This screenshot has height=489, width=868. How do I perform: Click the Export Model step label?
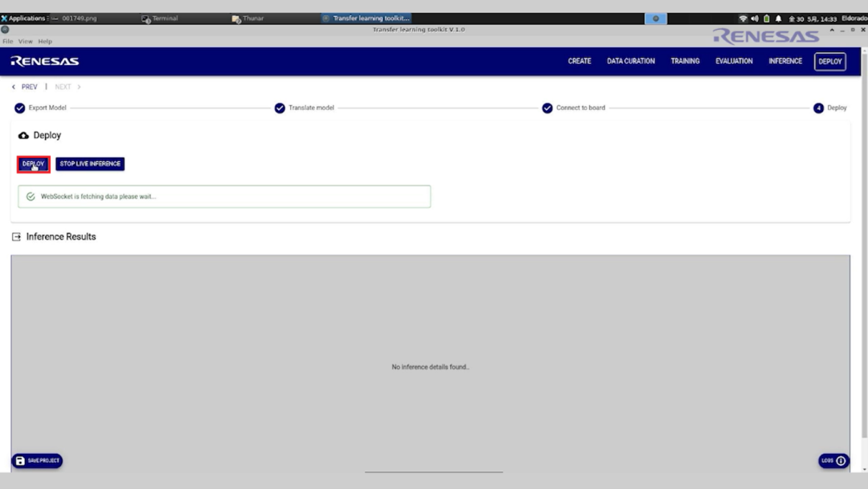pos(47,108)
